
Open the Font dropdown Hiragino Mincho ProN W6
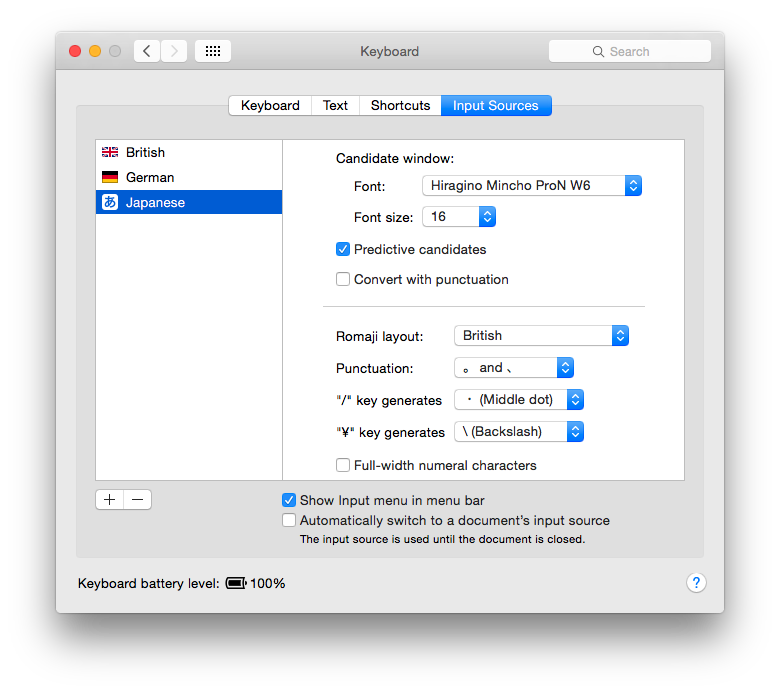coord(532,186)
